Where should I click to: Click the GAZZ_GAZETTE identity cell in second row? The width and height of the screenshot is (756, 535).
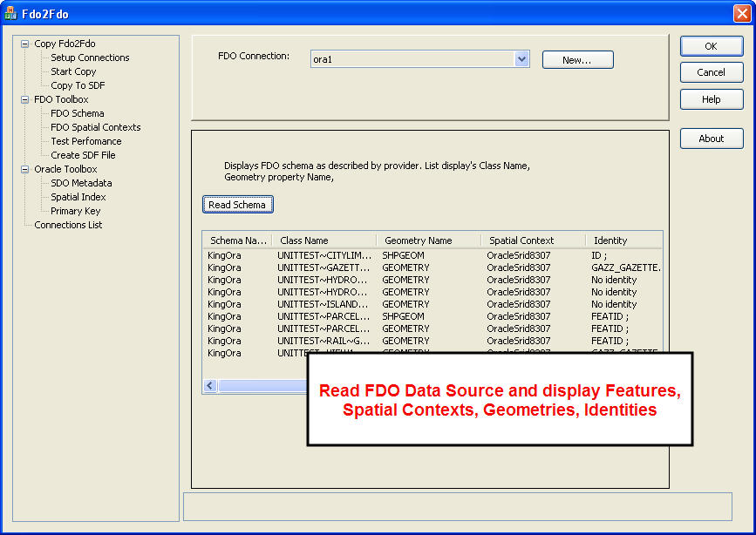[626, 268]
